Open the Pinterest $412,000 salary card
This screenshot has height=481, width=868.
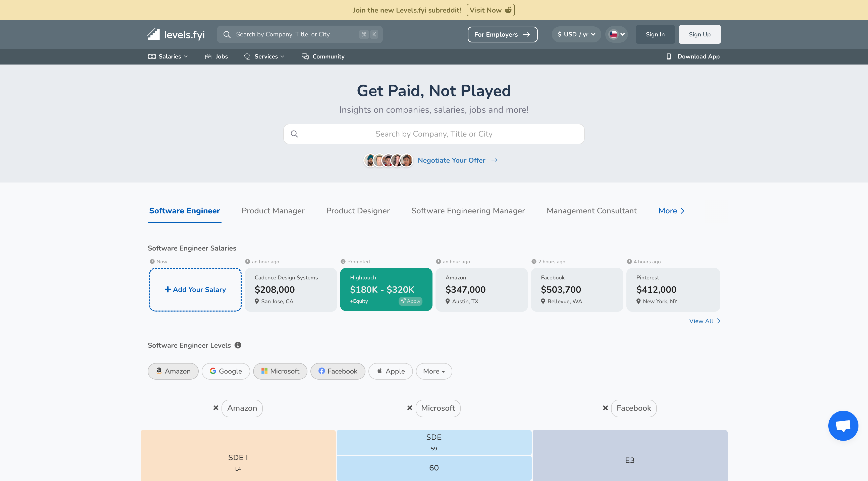[x=673, y=290]
